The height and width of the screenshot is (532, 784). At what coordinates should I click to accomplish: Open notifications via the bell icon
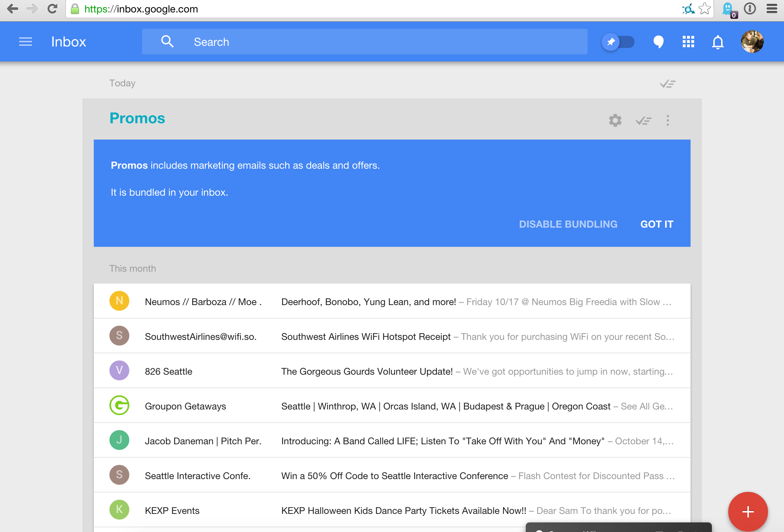(x=718, y=42)
